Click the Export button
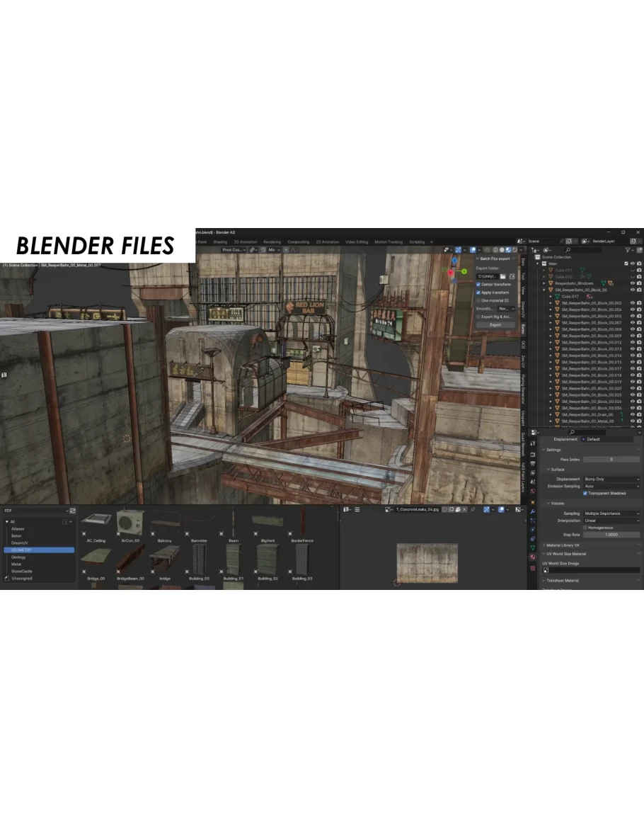 pos(495,324)
